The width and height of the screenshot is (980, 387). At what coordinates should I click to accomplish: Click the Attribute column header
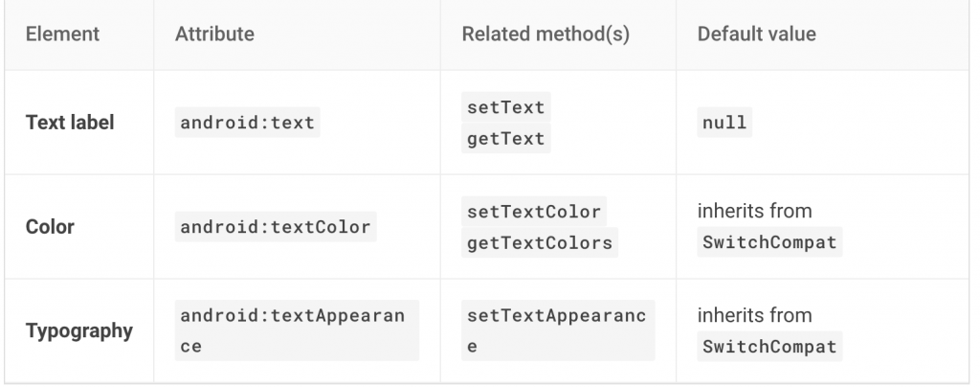click(214, 34)
